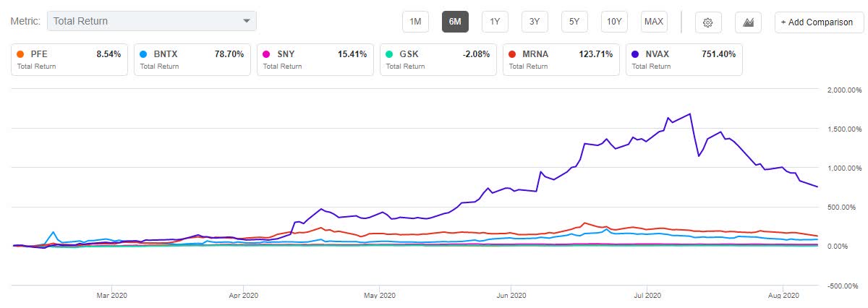Click the green GSK legend dot
The width and height of the screenshot is (868, 308).
click(390, 54)
